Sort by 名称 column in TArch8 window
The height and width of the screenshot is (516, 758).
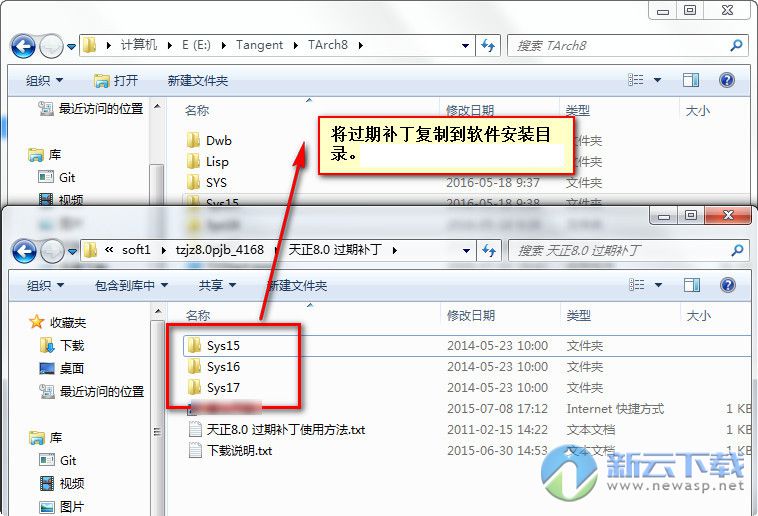point(197,110)
